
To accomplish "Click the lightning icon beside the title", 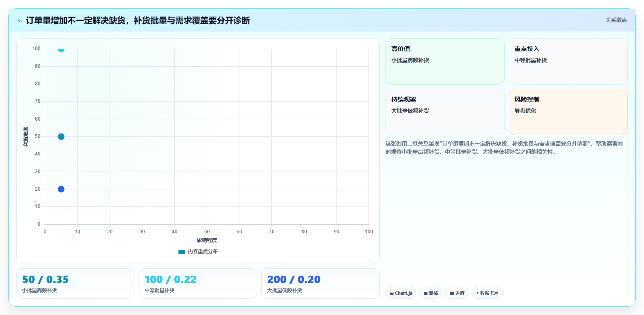I will [x=20, y=21].
